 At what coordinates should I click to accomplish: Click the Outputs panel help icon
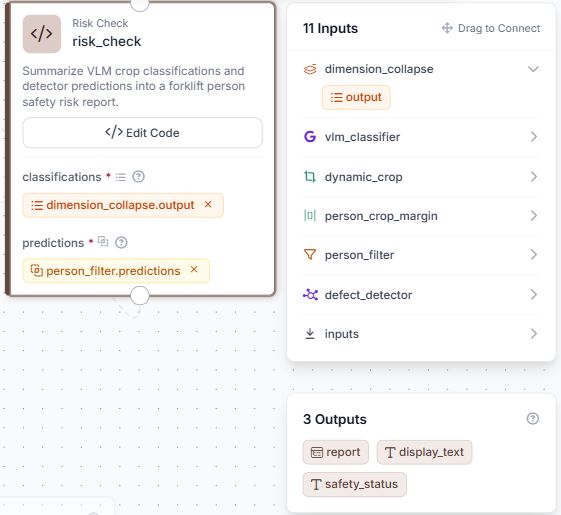pyautogui.click(x=532, y=418)
